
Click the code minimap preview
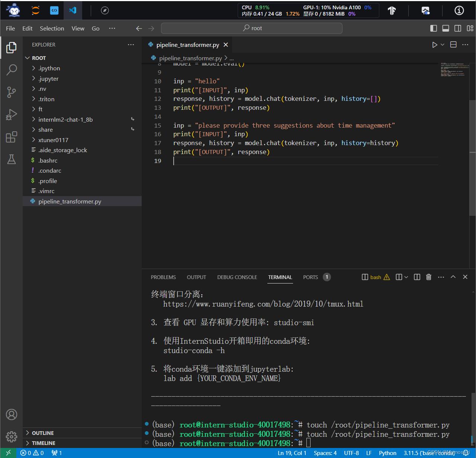point(454,70)
